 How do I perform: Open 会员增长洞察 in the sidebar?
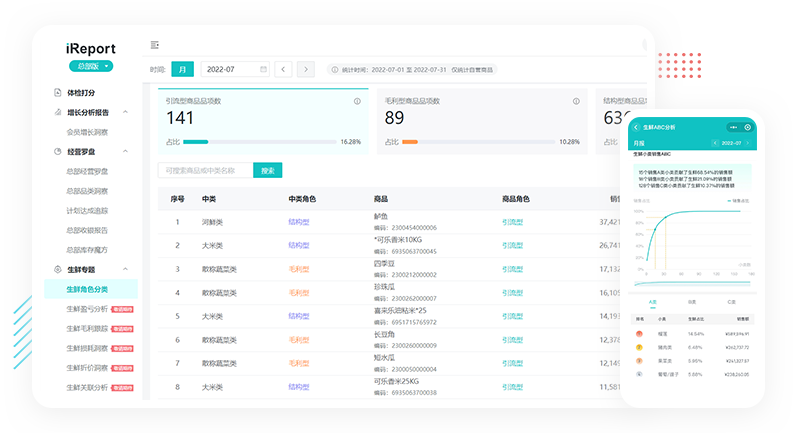pos(87,132)
